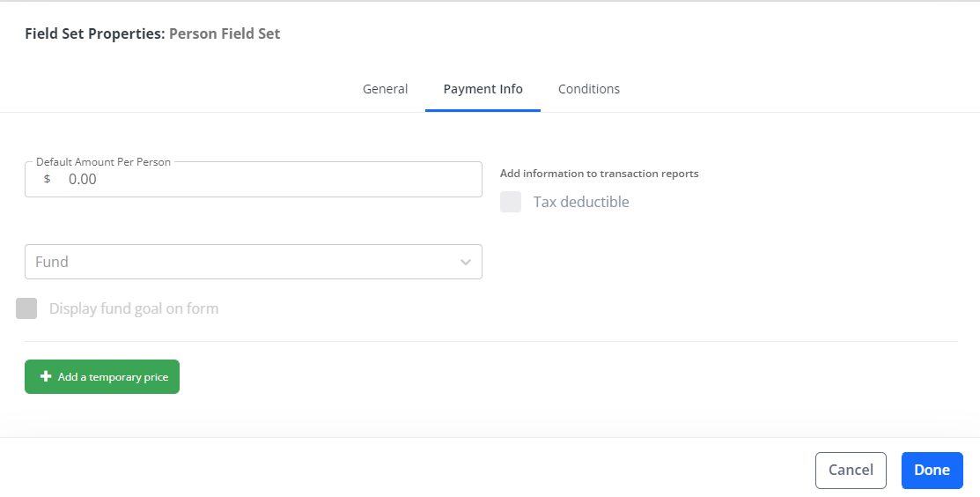
Task: Open the Conditions tab
Action: [x=589, y=89]
